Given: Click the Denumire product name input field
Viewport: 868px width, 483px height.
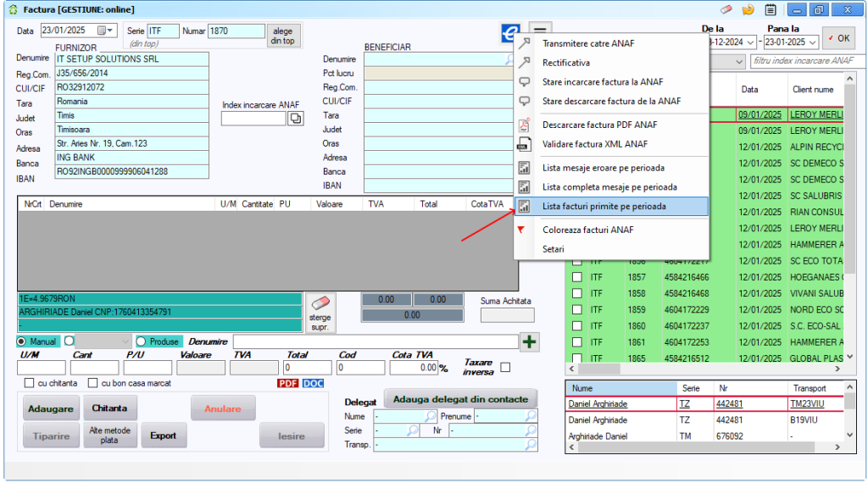Looking at the screenshot, I should coord(376,341).
